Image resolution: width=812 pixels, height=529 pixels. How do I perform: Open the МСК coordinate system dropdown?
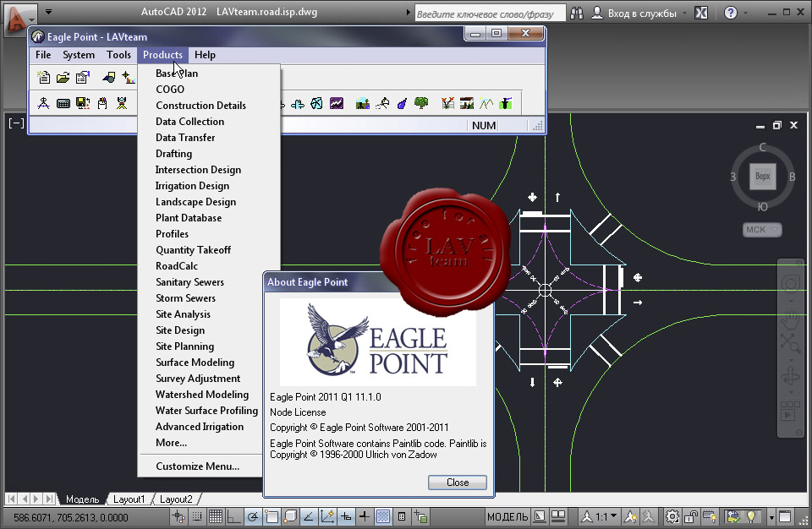[x=762, y=229]
